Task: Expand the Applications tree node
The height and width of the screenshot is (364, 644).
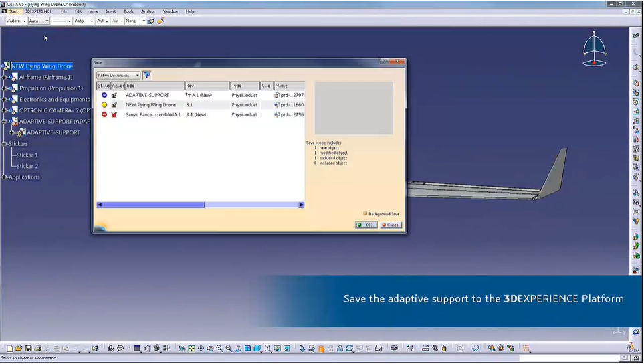Action: [x=4, y=177]
